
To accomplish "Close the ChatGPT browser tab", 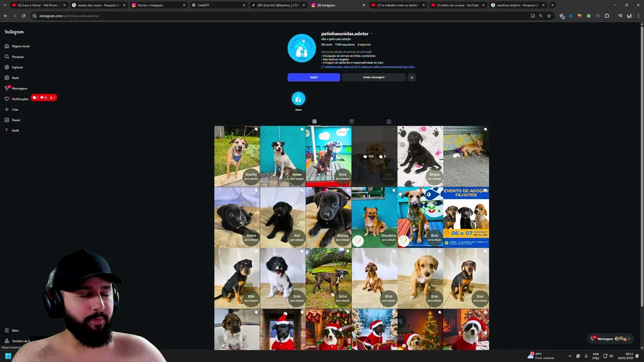I will 244,5.
